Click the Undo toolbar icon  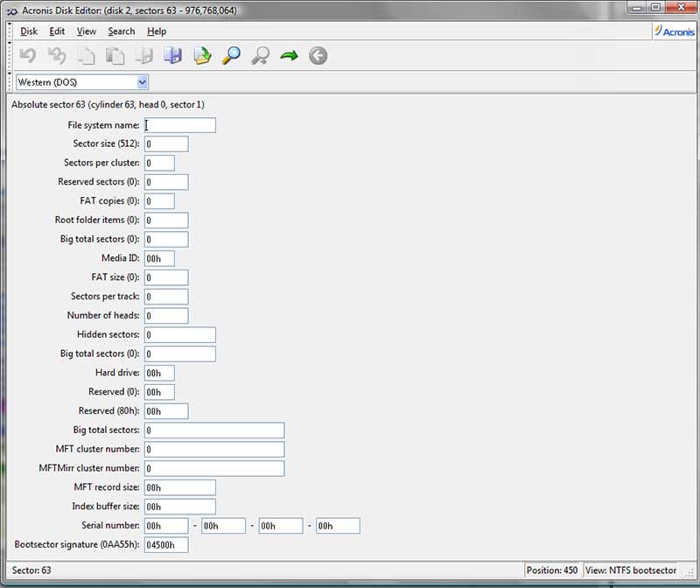(28, 56)
